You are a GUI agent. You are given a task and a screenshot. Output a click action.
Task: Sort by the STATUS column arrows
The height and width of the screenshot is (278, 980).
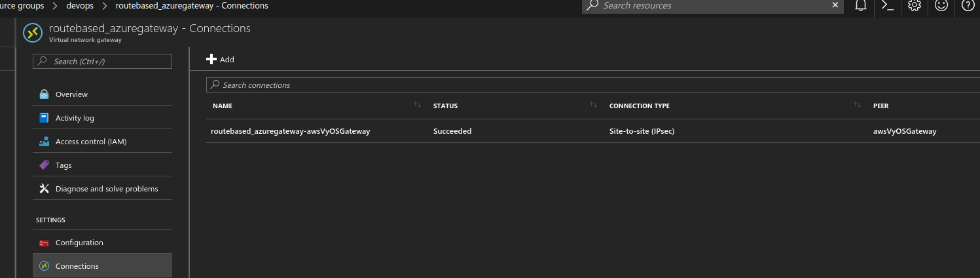pyautogui.click(x=593, y=105)
